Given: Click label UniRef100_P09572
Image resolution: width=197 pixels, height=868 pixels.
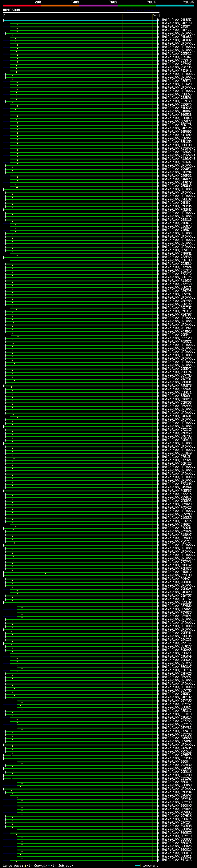Looking at the screenshot, I should 177,341.
